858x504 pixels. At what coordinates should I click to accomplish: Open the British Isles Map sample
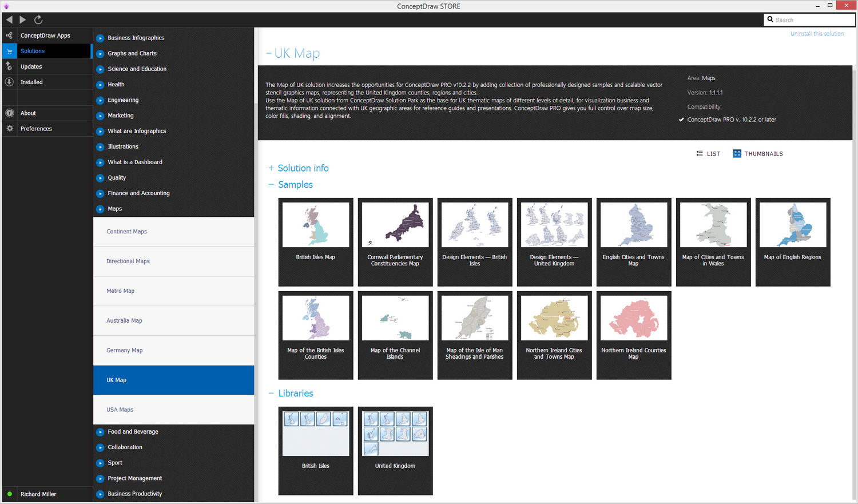[316, 242]
